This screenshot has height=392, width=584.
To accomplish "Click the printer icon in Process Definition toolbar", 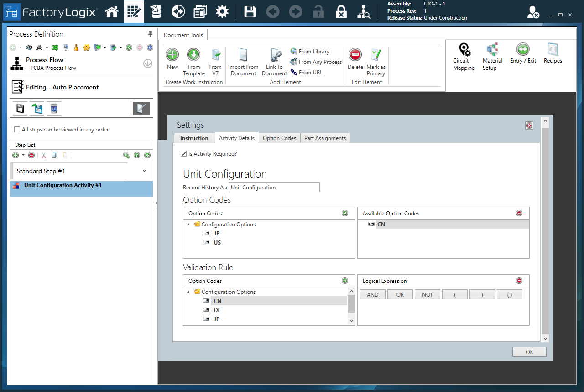I will pyautogui.click(x=40, y=47).
